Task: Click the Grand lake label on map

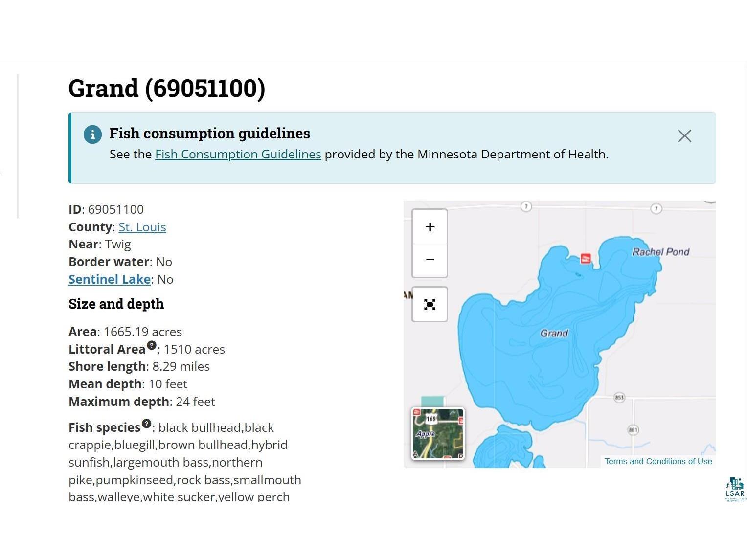Action: point(554,333)
